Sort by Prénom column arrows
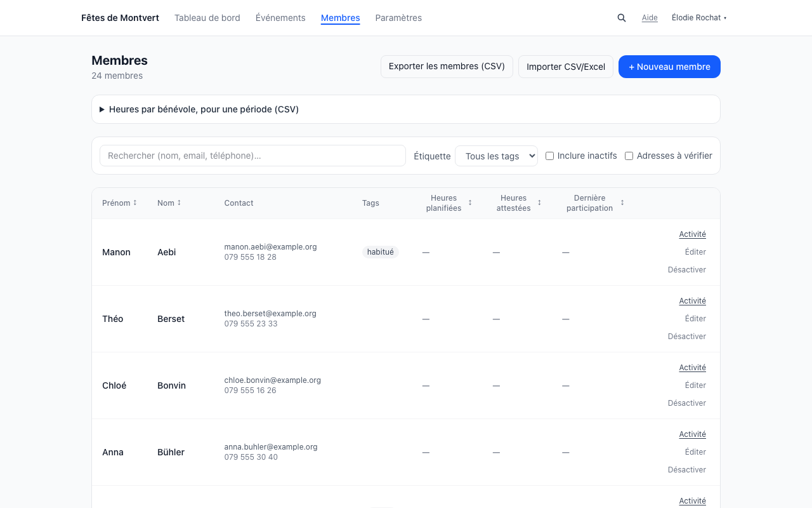 (135, 203)
